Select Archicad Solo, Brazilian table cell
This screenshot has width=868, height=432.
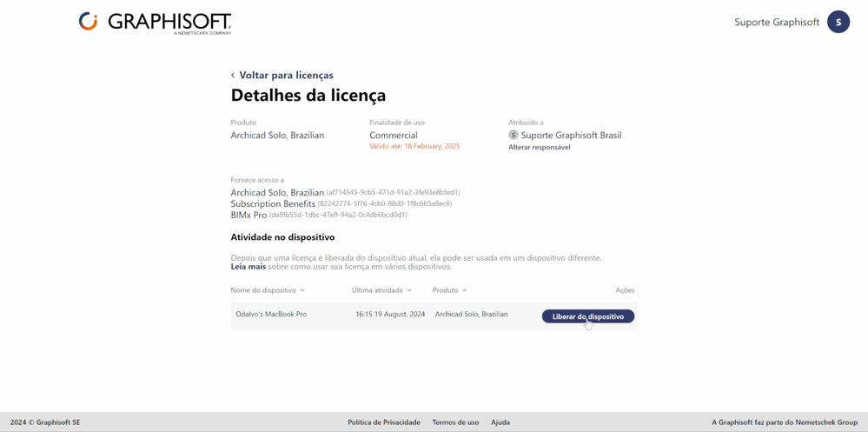click(x=472, y=314)
